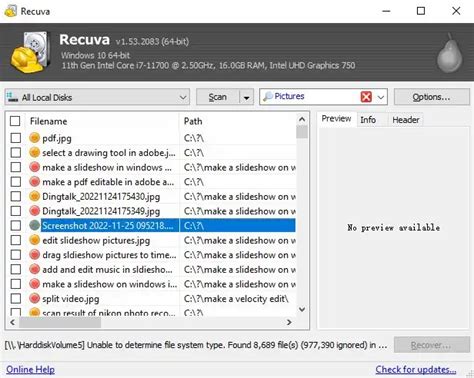The height and width of the screenshot is (378, 474).
Task: Check Dingtalk_20221124175349.jpg checkbox
Action: (x=16, y=211)
